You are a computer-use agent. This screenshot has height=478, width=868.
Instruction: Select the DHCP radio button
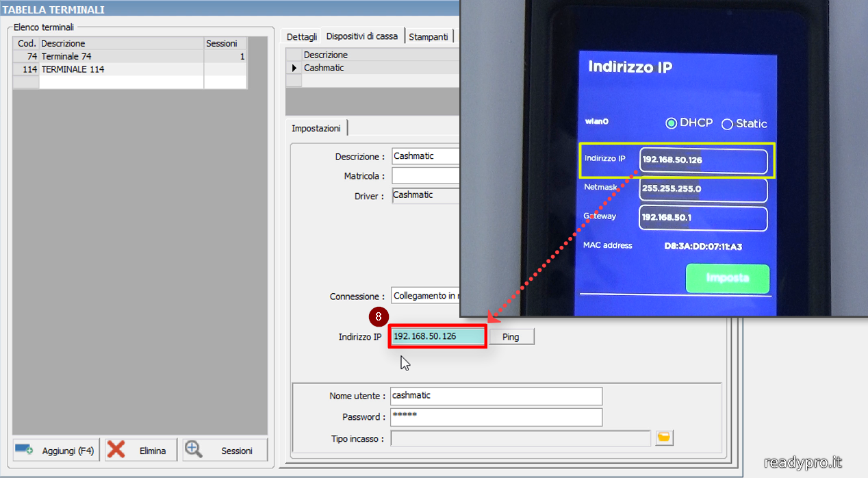pos(672,124)
